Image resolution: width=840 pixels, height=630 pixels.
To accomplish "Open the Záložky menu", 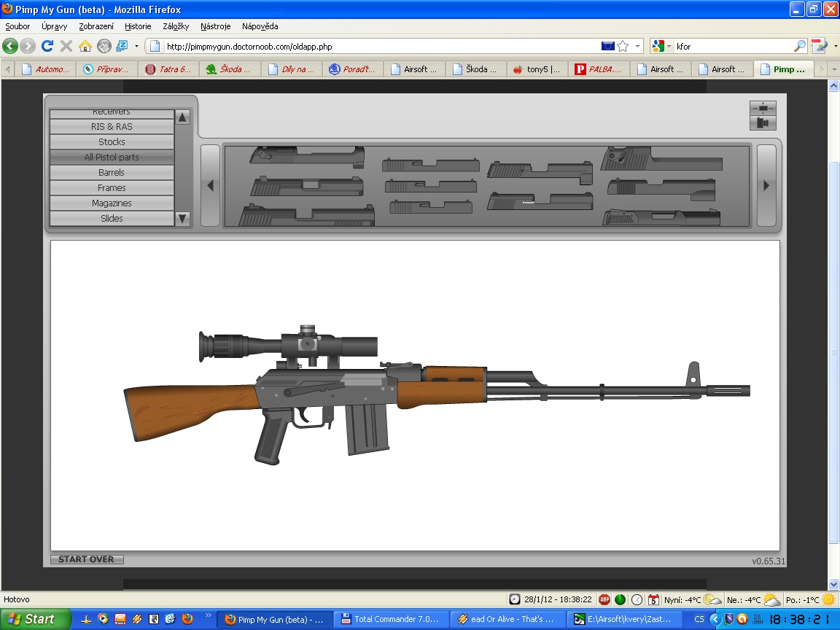I will (x=176, y=26).
